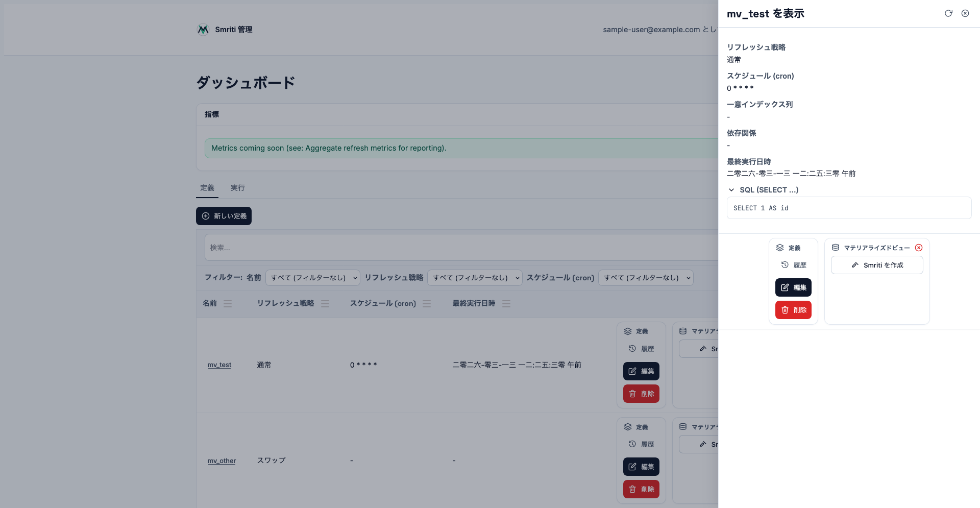This screenshot has height=508, width=980.
Task: Click the 名前 column menu icon
Action: coord(228,304)
